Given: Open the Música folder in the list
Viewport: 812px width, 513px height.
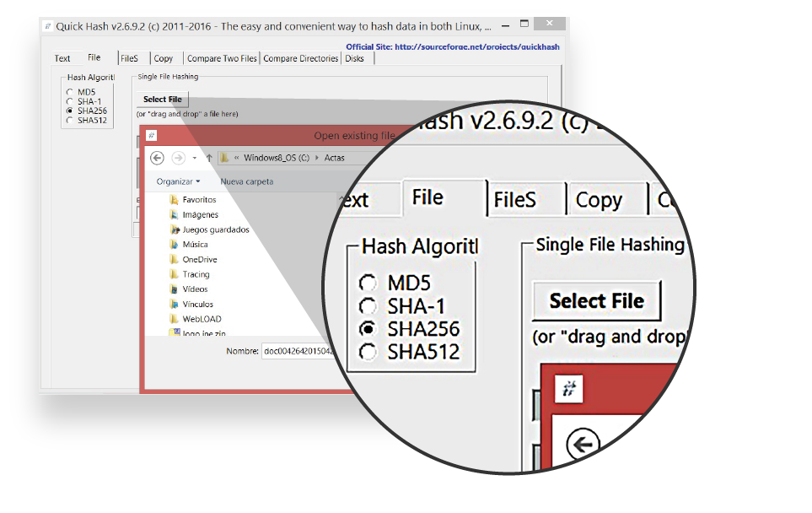Looking at the screenshot, I should point(195,245).
